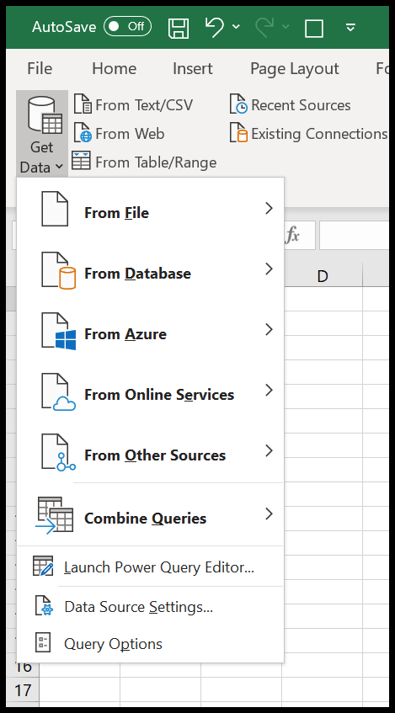Select From Other Sources menu entry

point(150,452)
